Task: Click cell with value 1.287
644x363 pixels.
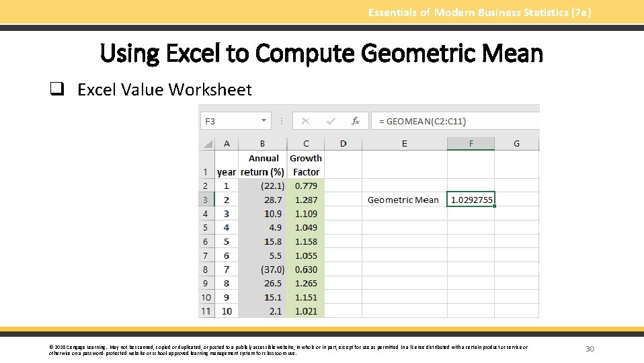Action: pyautogui.click(x=306, y=200)
